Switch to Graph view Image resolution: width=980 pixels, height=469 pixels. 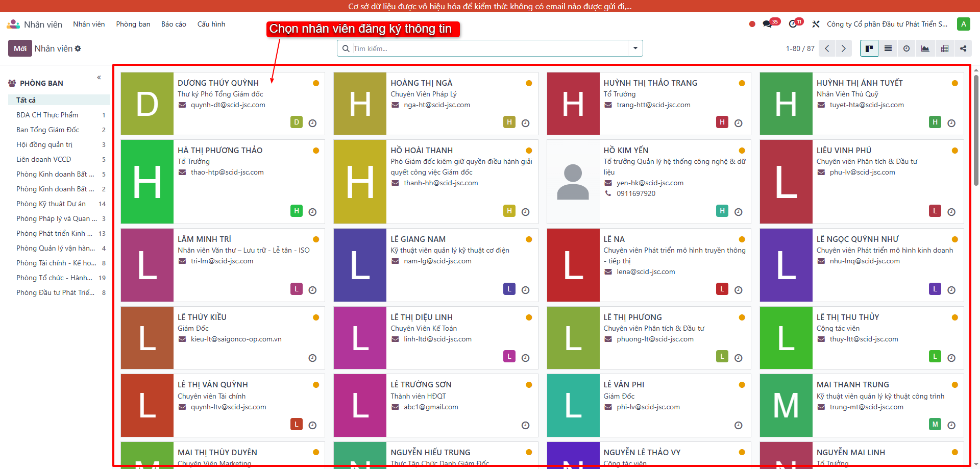click(925, 48)
